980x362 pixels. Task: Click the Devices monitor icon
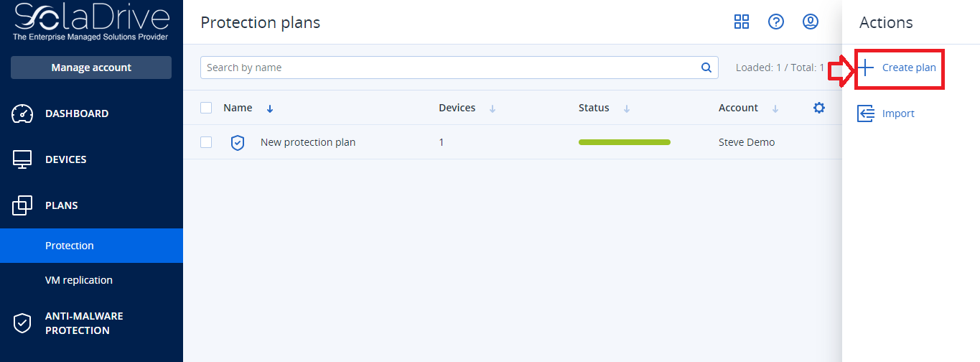(x=23, y=159)
